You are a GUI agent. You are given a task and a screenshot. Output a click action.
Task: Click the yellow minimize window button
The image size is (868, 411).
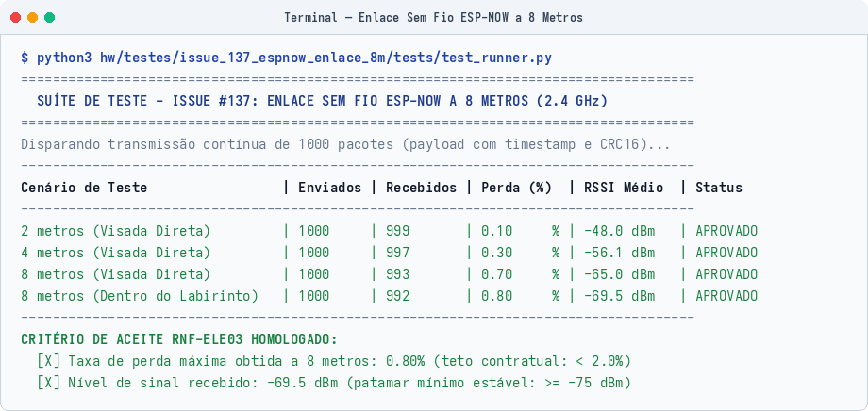[x=33, y=17]
